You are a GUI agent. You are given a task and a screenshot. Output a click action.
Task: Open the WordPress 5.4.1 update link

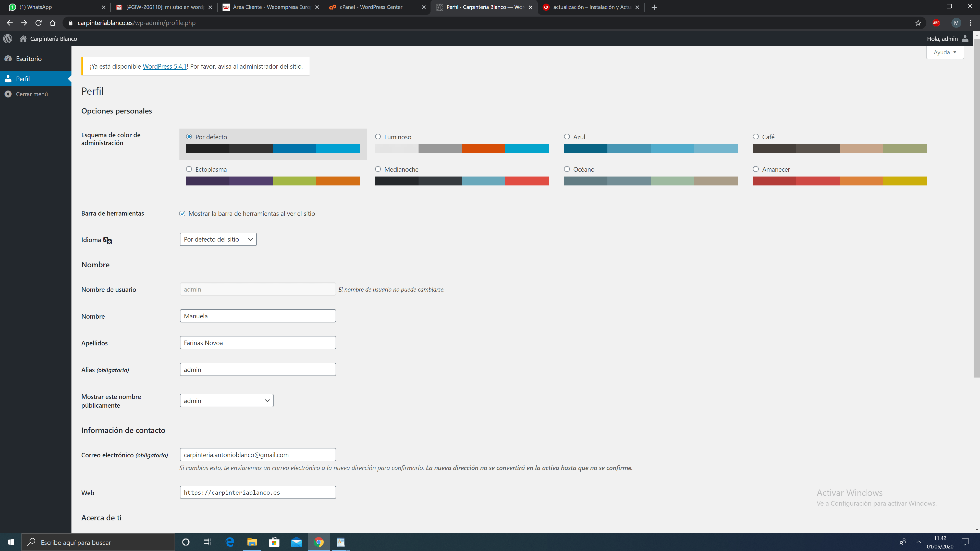[x=164, y=67]
